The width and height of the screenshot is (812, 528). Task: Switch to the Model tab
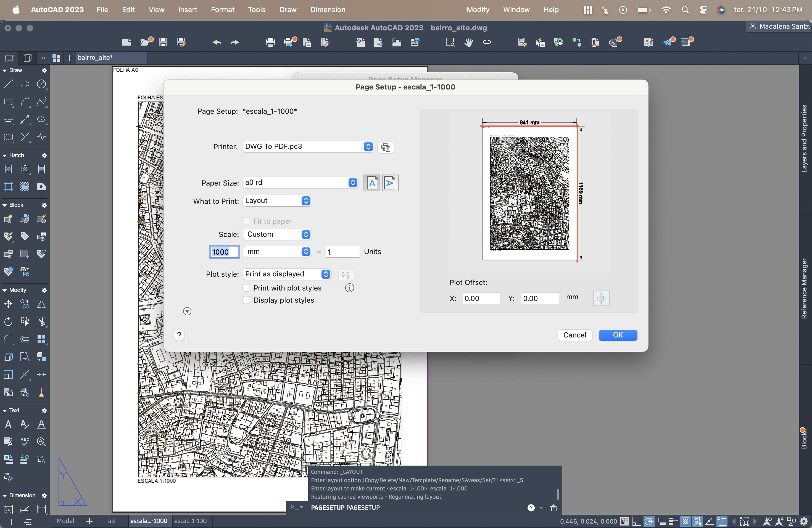(x=65, y=521)
